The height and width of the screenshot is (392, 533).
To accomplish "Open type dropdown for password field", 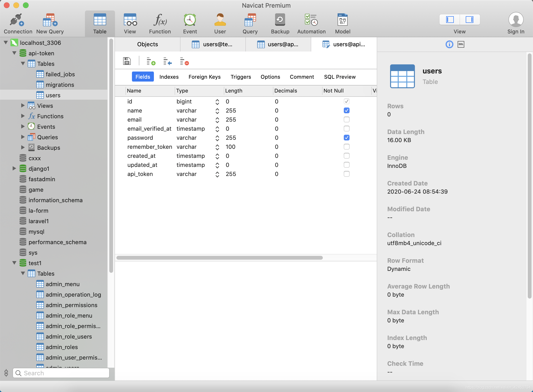I will (217, 138).
